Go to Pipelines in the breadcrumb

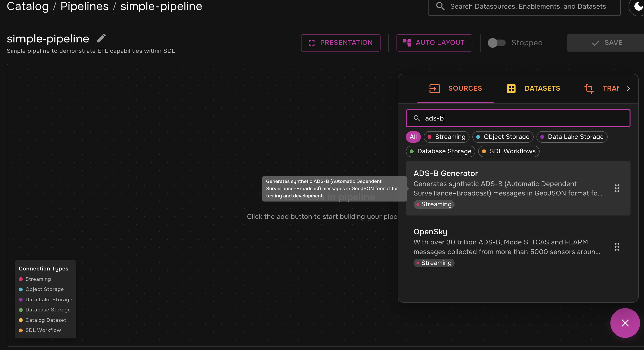tap(85, 6)
